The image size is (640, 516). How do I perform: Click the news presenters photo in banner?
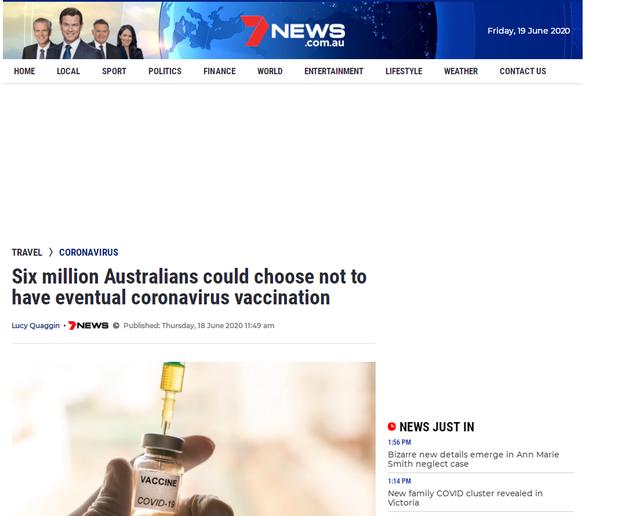(83, 33)
